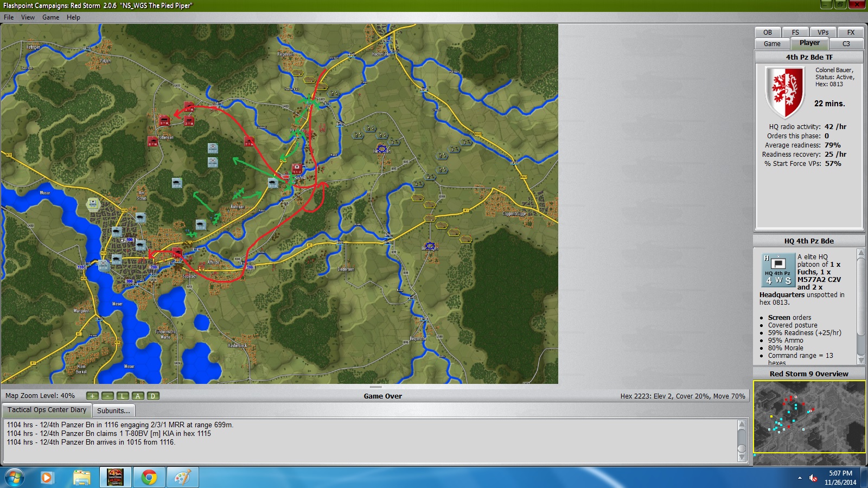
Task: Select the red tank counter directly above Hollensen
Action: pos(164,120)
